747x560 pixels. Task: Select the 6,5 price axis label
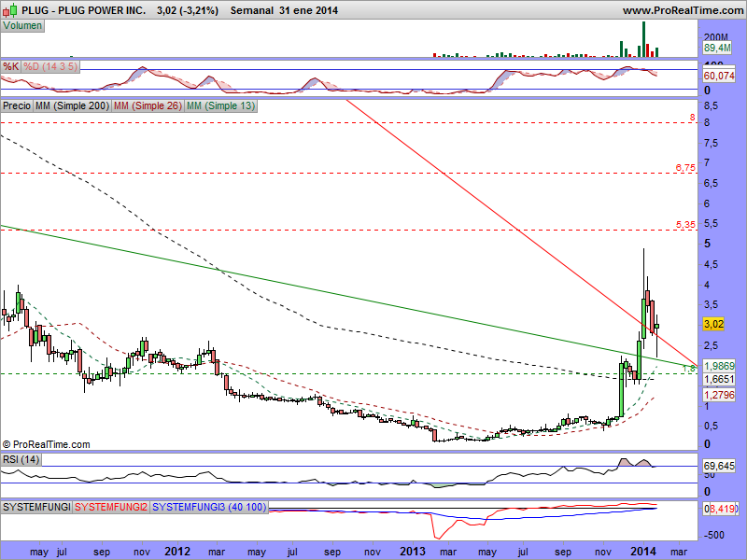click(712, 183)
